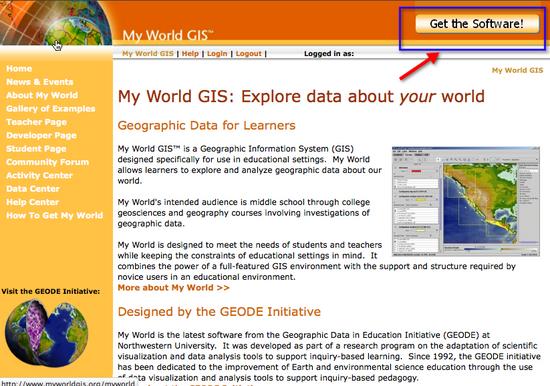Open the Student Page link

(x=36, y=148)
